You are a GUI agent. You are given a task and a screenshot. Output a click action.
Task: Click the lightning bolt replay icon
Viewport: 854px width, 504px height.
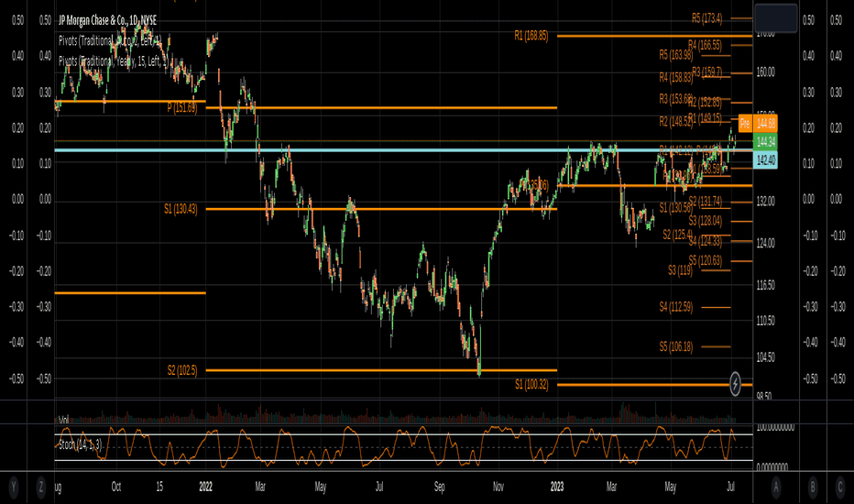pyautogui.click(x=735, y=384)
